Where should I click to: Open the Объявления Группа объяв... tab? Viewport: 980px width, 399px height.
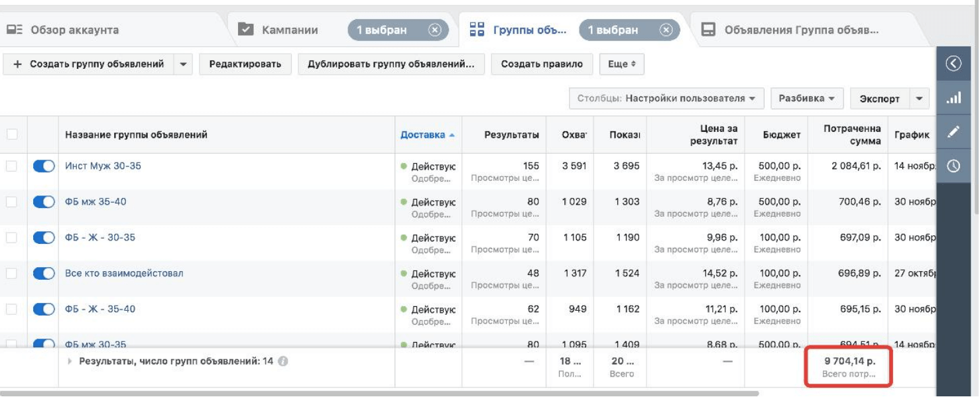[x=800, y=30]
